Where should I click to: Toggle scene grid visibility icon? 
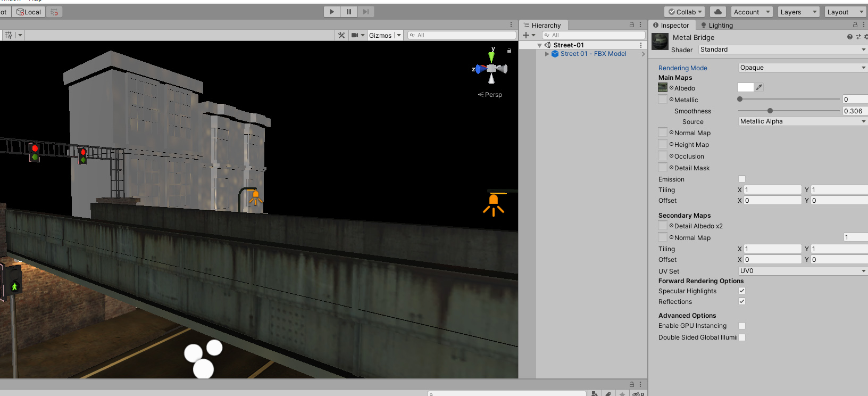pyautogui.click(x=9, y=35)
